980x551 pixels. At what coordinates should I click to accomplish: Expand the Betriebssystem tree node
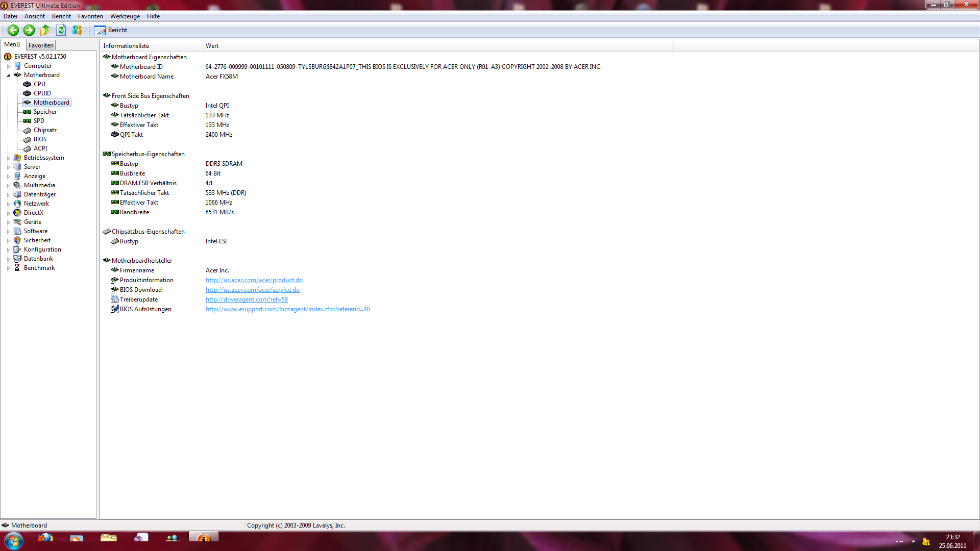click(8, 158)
